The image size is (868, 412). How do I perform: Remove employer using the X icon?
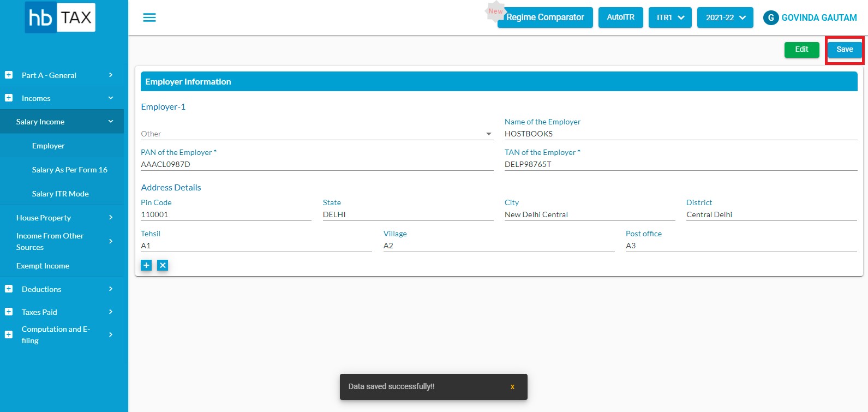click(163, 265)
